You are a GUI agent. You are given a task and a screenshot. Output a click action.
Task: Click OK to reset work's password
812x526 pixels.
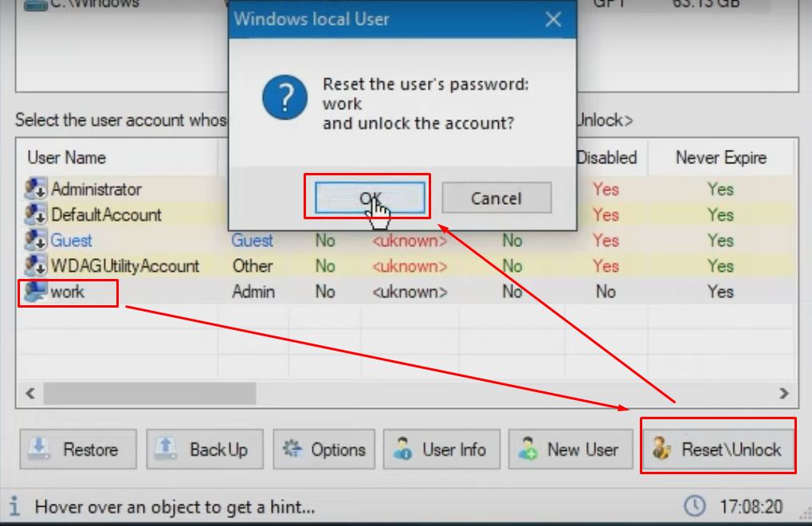click(368, 197)
